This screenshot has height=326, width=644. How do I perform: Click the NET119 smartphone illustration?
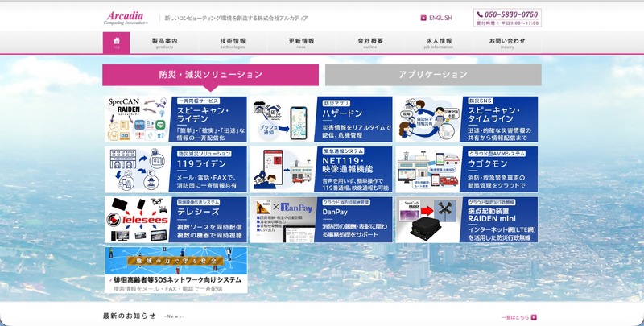point(283,169)
